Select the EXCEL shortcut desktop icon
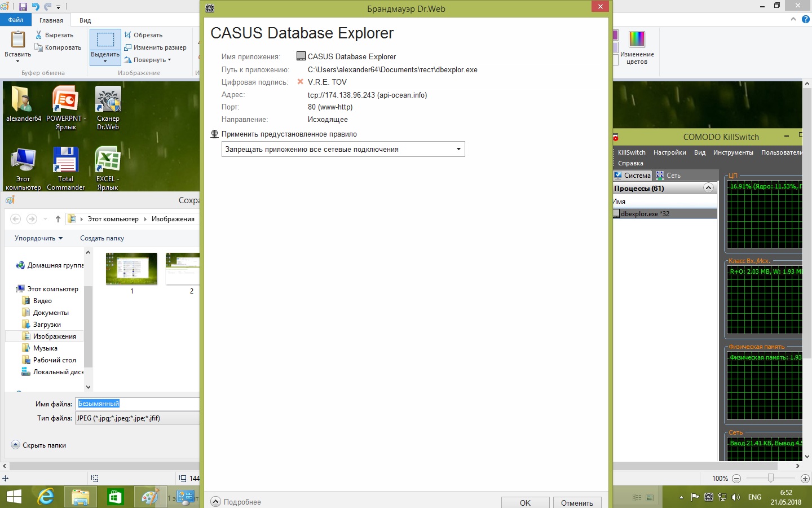 [108, 168]
